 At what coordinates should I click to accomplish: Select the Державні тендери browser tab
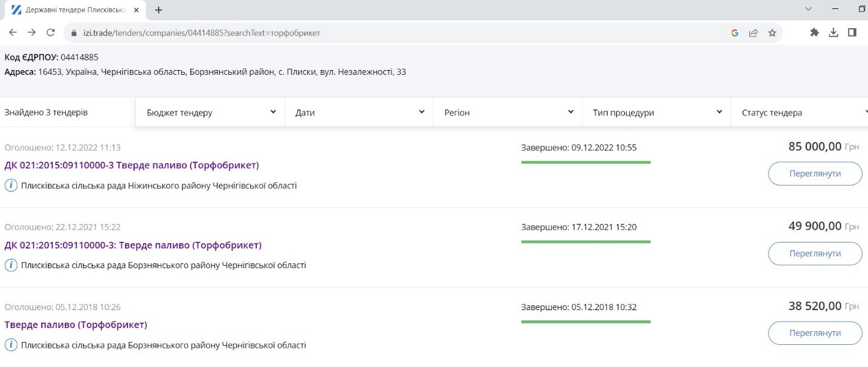pos(72,10)
